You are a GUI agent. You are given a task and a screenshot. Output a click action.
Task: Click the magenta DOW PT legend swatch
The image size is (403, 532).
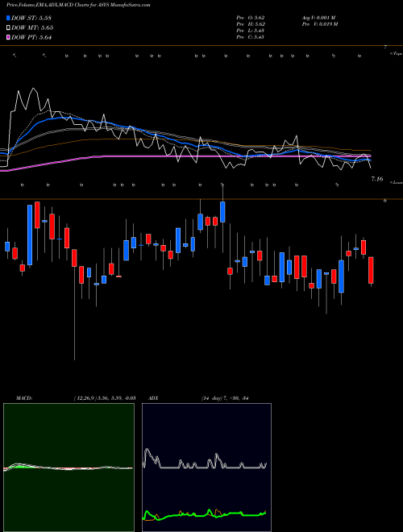click(x=8, y=37)
